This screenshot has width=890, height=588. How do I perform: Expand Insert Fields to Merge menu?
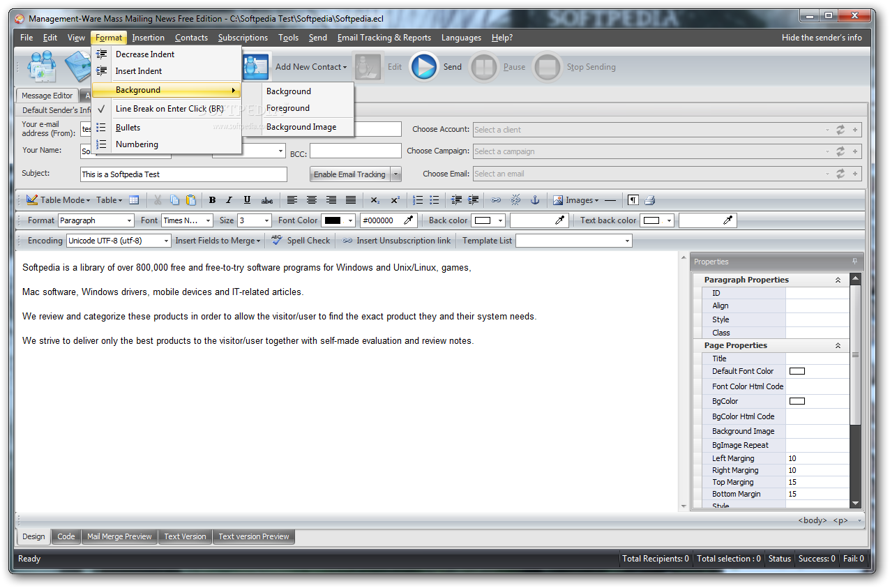point(218,241)
